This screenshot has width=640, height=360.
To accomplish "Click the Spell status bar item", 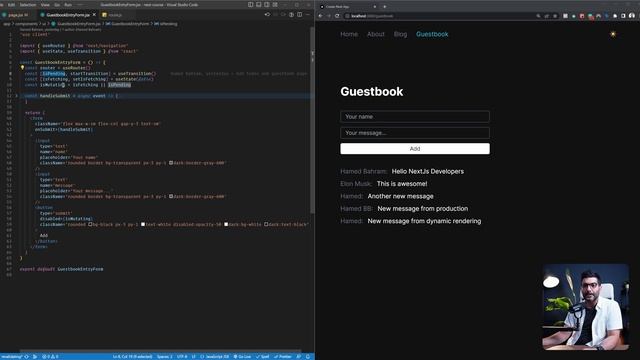I will click(262, 356).
